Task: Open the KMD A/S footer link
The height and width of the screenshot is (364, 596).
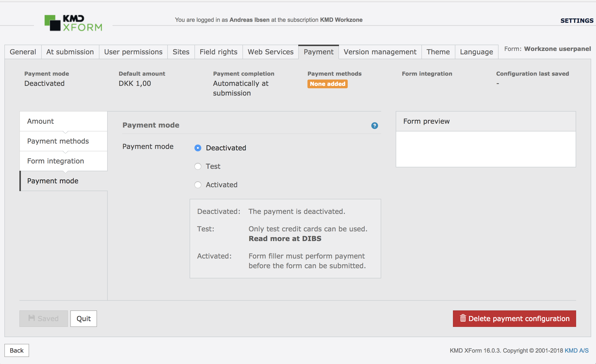Action: click(x=576, y=350)
